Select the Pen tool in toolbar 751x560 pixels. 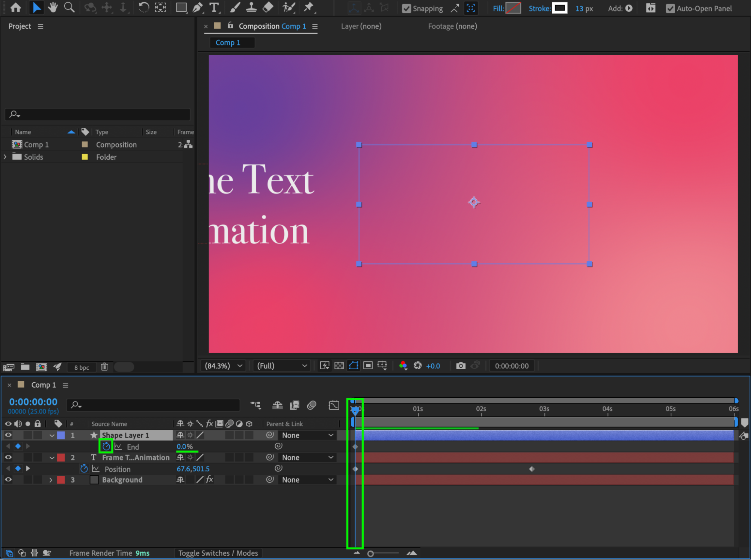click(x=197, y=8)
